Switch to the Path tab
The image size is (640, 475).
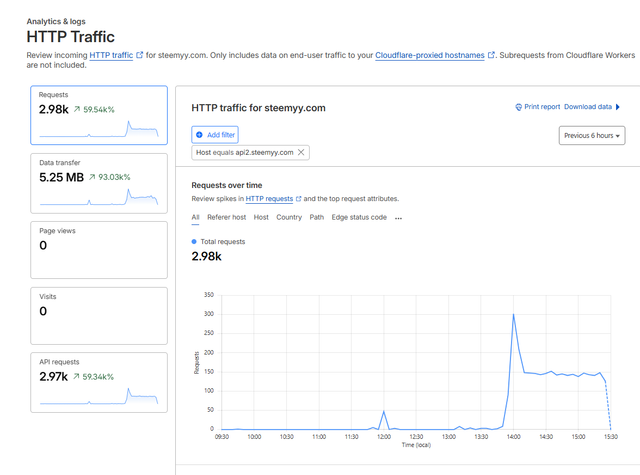tap(316, 217)
